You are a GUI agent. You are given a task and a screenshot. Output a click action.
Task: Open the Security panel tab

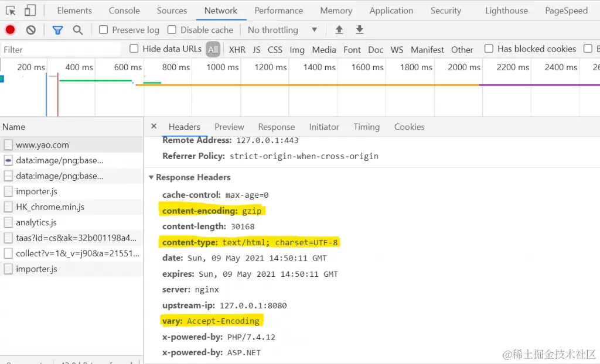pos(446,11)
